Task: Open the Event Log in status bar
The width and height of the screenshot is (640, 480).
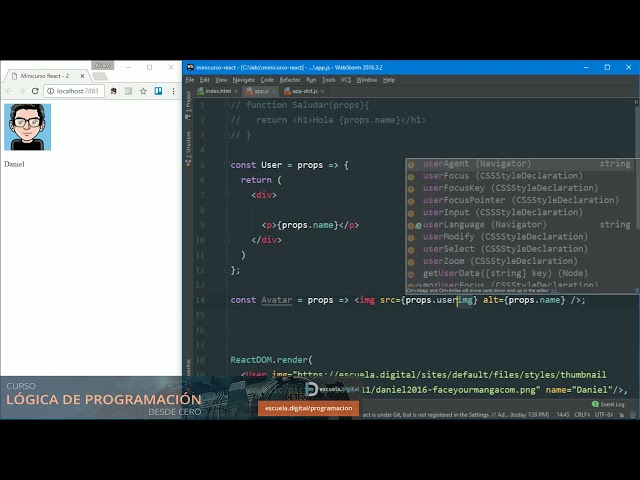Action: (x=608, y=404)
